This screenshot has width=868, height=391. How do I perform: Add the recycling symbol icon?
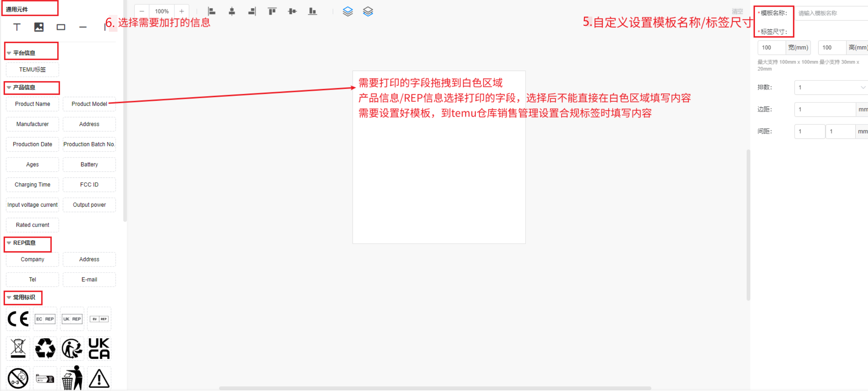pos(45,348)
